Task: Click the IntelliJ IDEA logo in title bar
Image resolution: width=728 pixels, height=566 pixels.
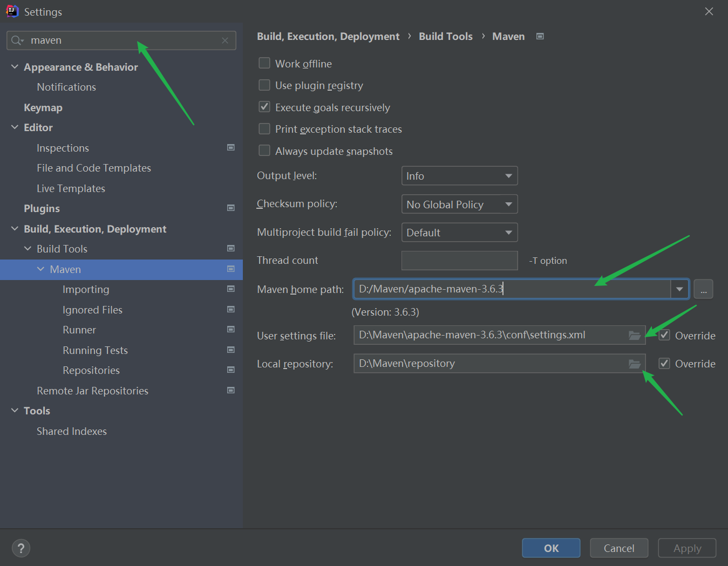Action: (x=12, y=11)
